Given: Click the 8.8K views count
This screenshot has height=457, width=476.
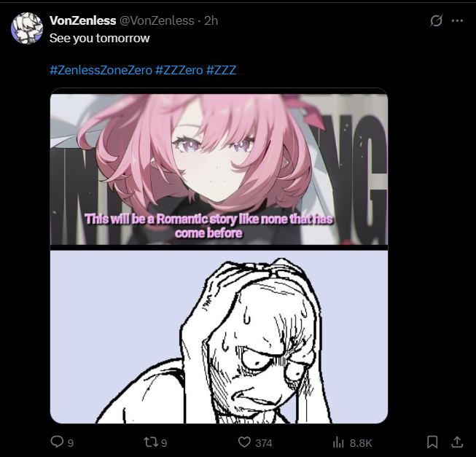Looking at the screenshot, I should pyautogui.click(x=361, y=443).
